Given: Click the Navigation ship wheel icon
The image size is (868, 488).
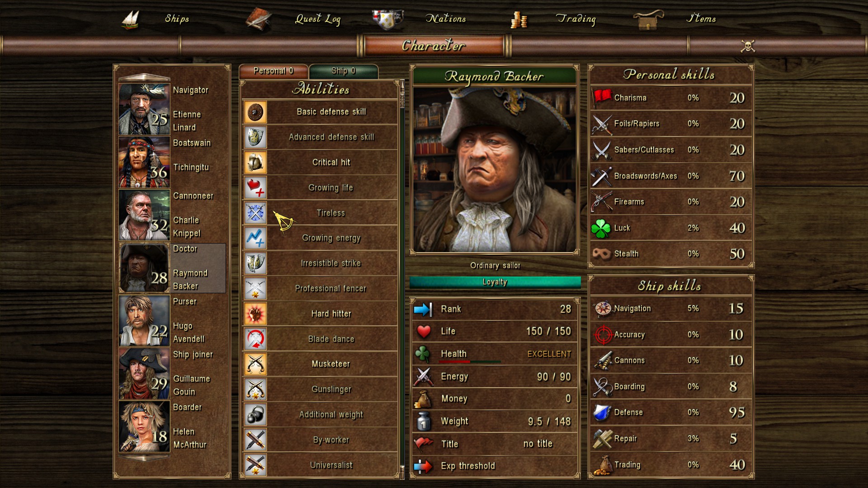Looking at the screenshot, I should (603, 309).
